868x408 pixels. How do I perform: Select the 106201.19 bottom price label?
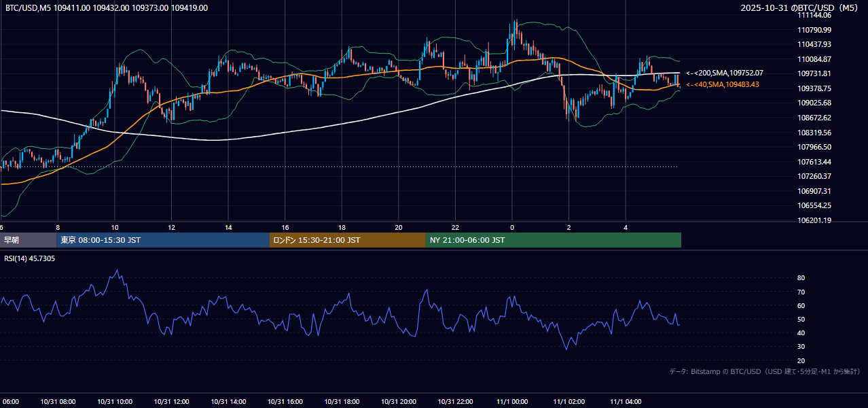pos(814,220)
